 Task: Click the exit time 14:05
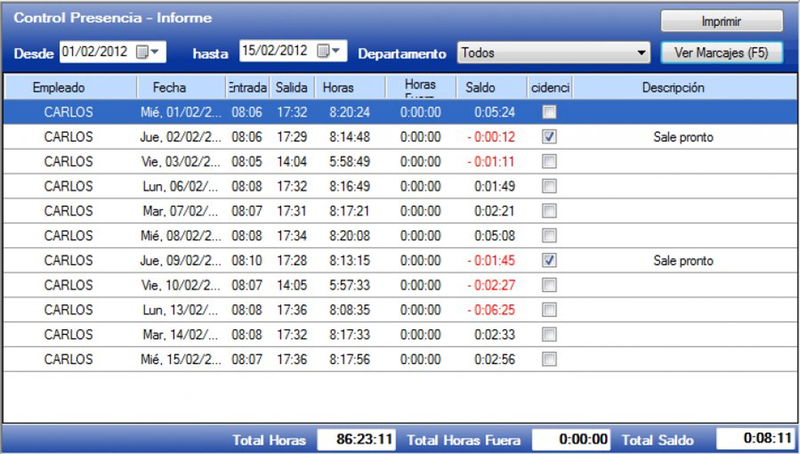(x=292, y=285)
